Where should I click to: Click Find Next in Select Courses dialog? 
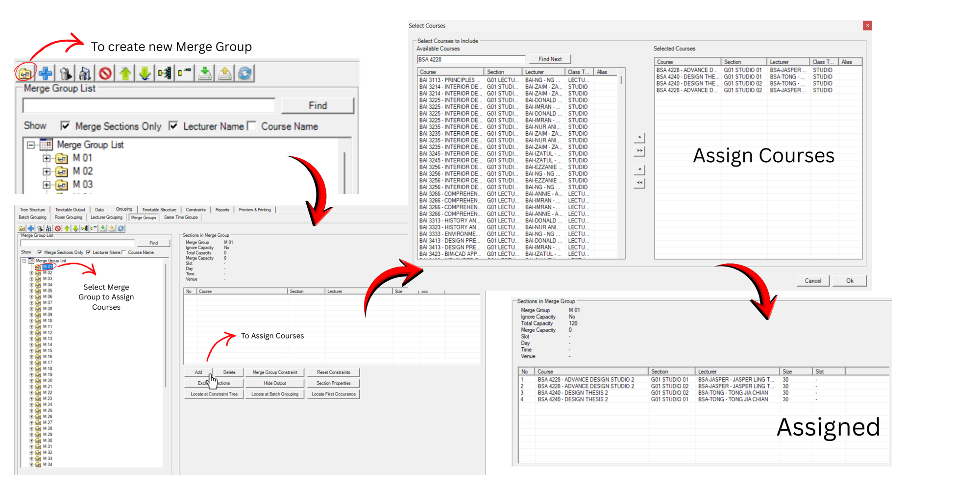(x=550, y=59)
